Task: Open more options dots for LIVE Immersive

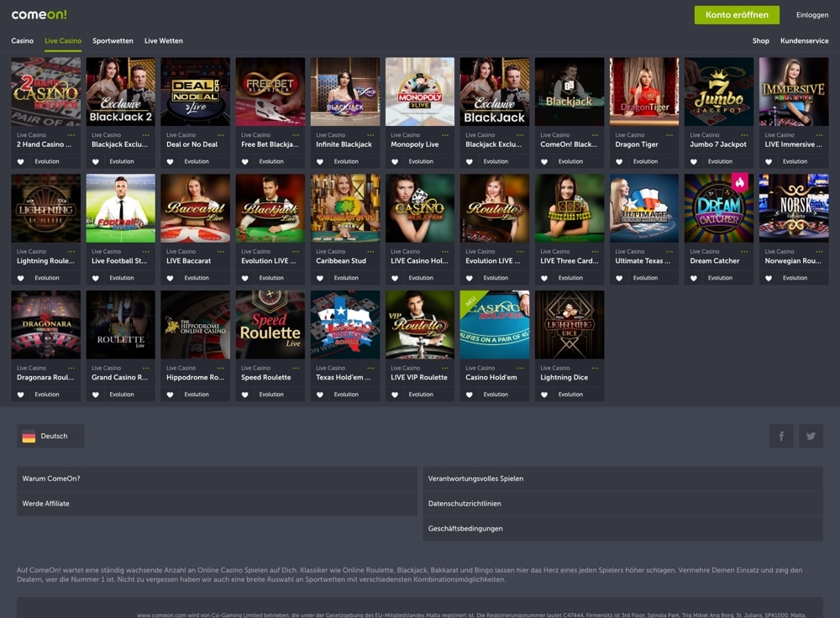Action: (x=820, y=135)
